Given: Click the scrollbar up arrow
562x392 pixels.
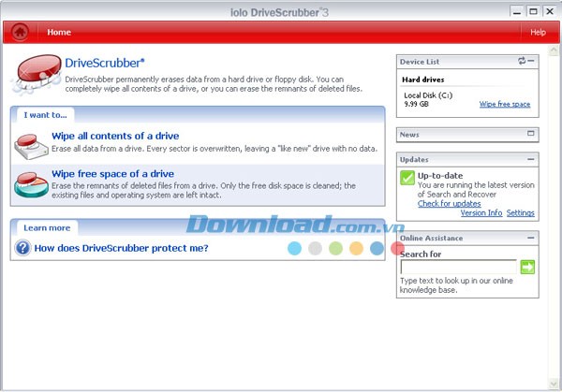Looking at the screenshot, I should coord(554,51).
